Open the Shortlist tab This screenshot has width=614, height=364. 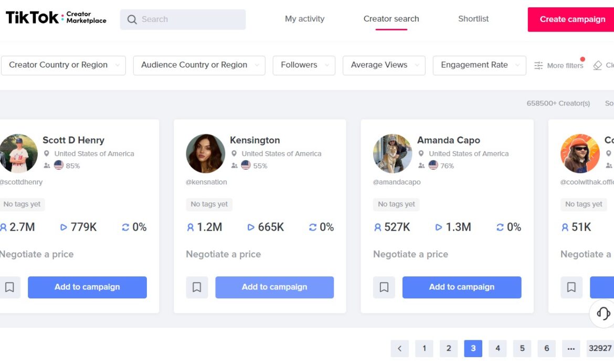[473, 19]
